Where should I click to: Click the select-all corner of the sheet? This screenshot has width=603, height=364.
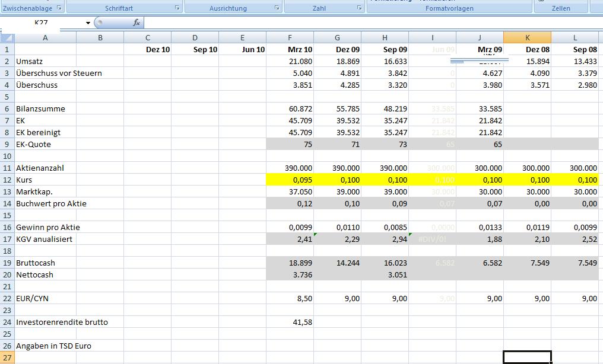click(7, 37)
